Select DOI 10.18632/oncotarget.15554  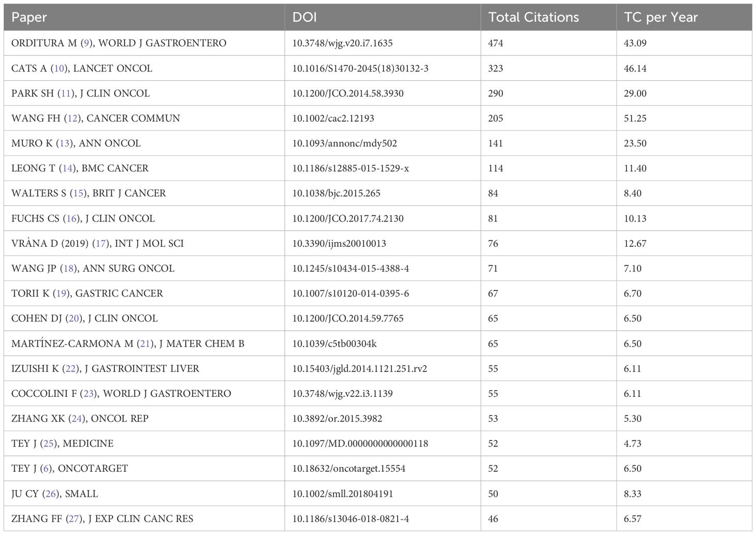pyautogui.click(x=349, y=468)
